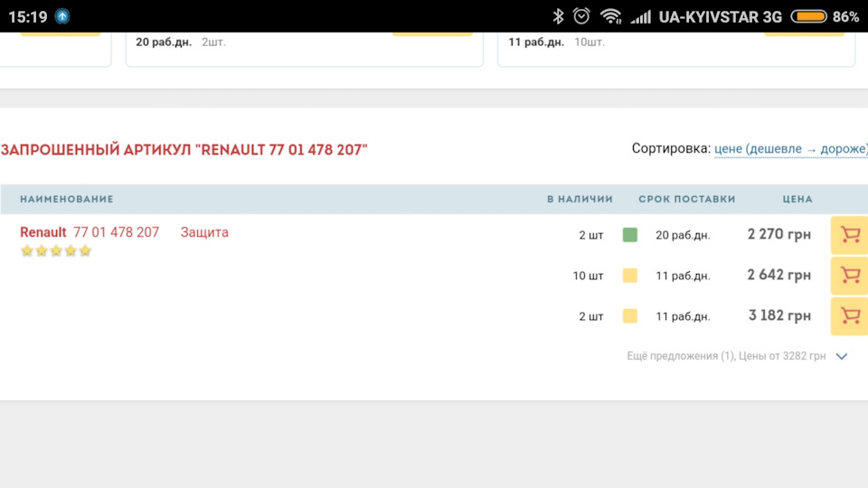Click 20 раб.дн. in the table row
This screenshot has width=868, height=488.
(x=683, y=236)
